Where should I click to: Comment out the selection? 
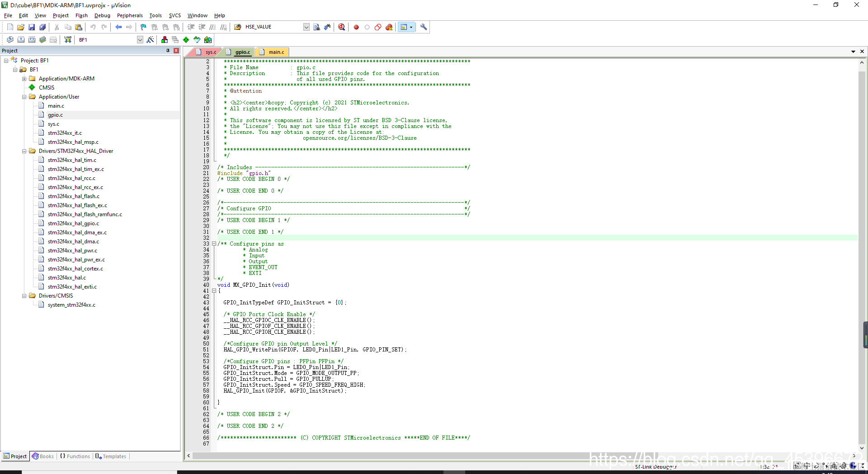pos(213,27)
